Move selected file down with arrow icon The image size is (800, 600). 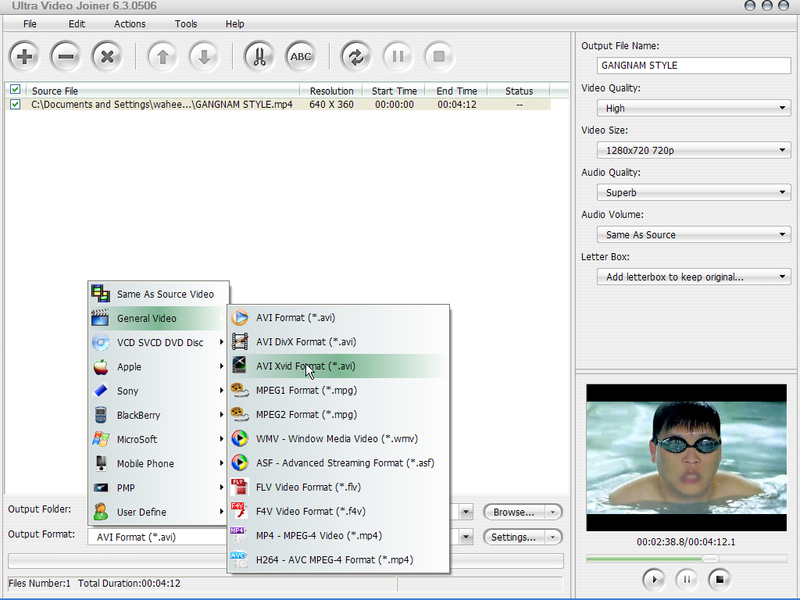204,56
